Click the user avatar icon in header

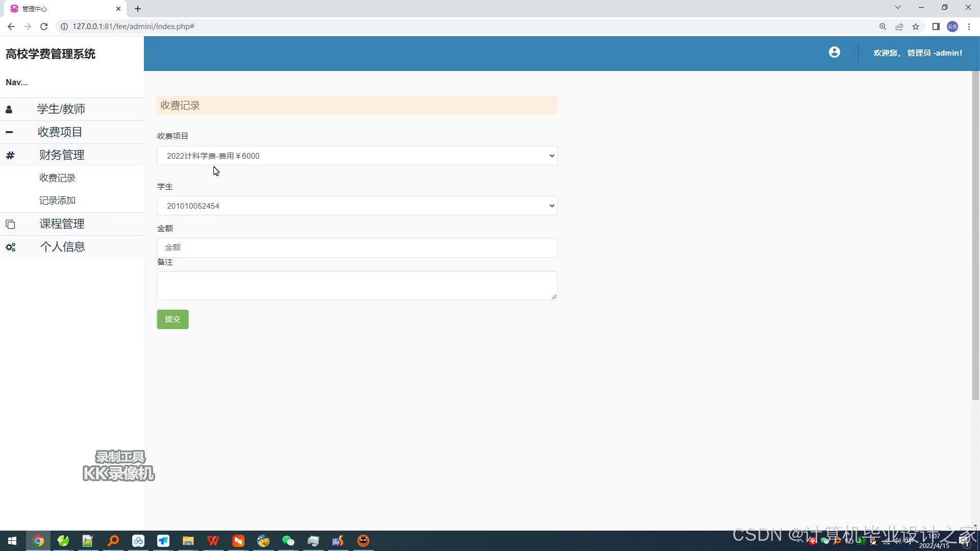tap(834, 53)
